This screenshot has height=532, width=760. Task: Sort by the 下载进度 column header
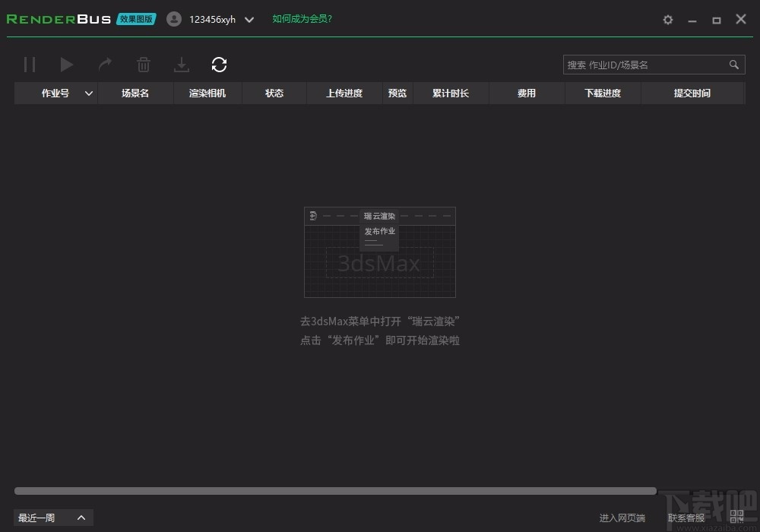(603, 93)
